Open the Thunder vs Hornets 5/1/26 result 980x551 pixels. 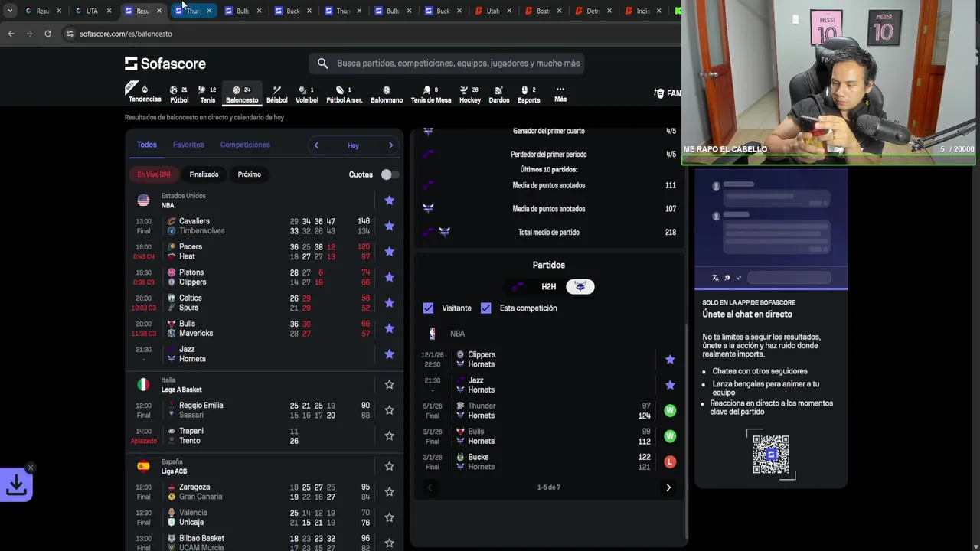[548, 411]
